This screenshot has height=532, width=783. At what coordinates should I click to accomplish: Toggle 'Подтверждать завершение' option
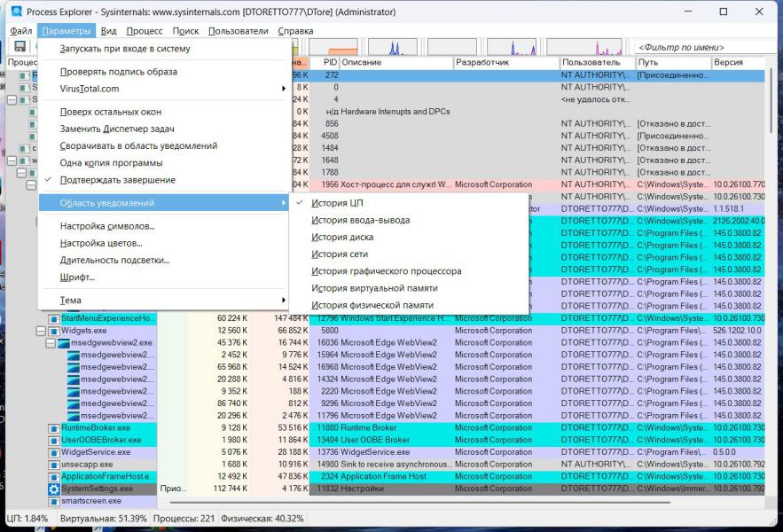(x=117, y=180)
